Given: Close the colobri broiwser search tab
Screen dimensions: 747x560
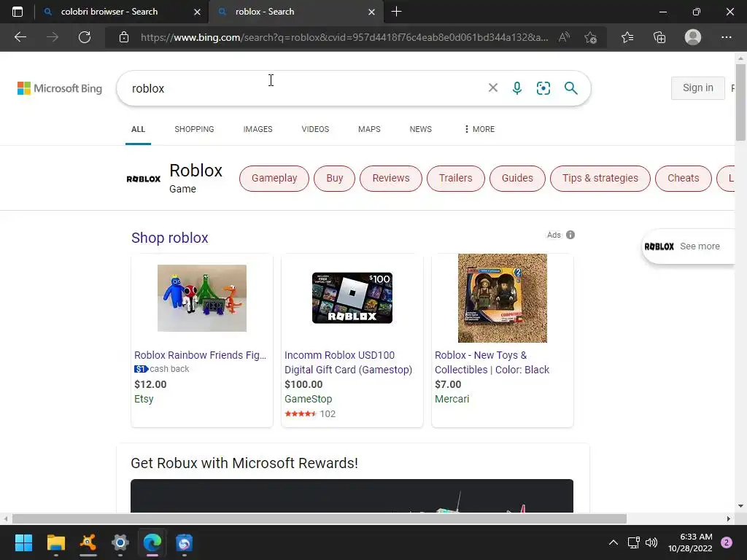Looking at the screenshot, I should click(197, 12).
